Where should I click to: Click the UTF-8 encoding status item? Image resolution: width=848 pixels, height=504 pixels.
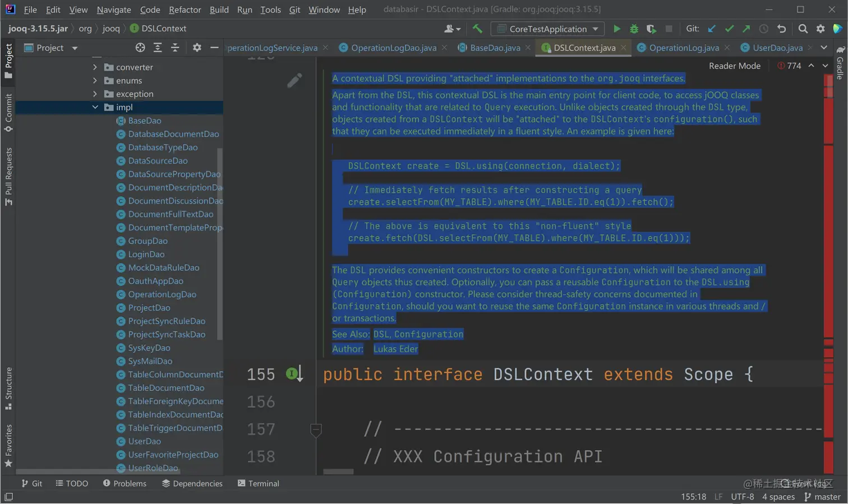743,497
